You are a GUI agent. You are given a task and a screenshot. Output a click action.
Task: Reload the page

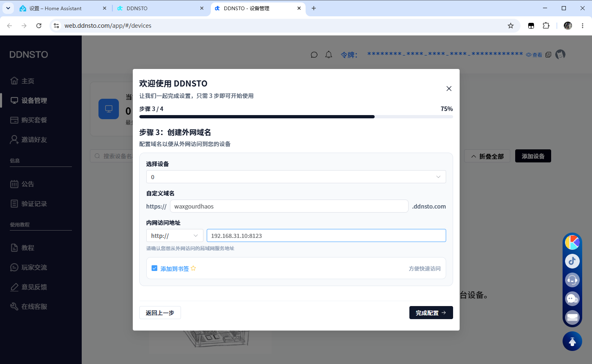tap(39, 26)
